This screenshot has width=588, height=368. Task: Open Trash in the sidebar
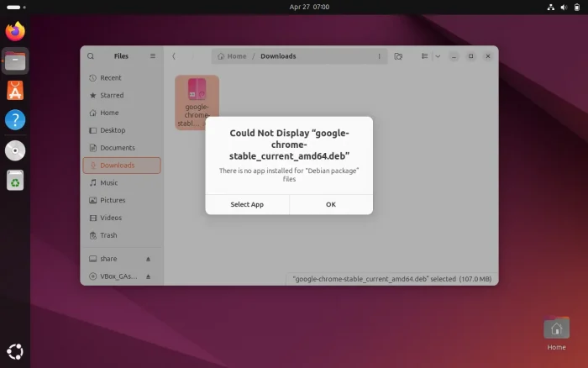[x=108, y=235]
